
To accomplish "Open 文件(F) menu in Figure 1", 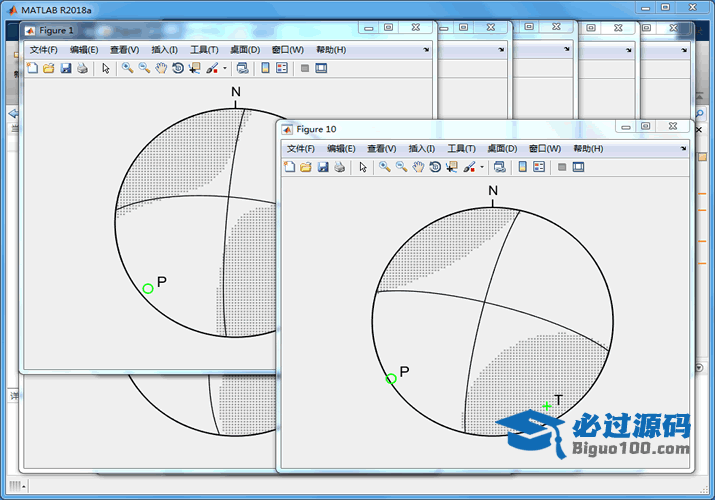I will (x=44, y=50).
